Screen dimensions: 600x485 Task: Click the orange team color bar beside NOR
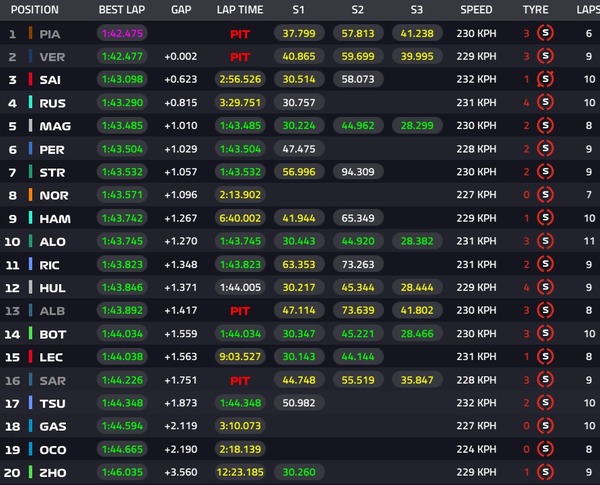tap(30, 195)
